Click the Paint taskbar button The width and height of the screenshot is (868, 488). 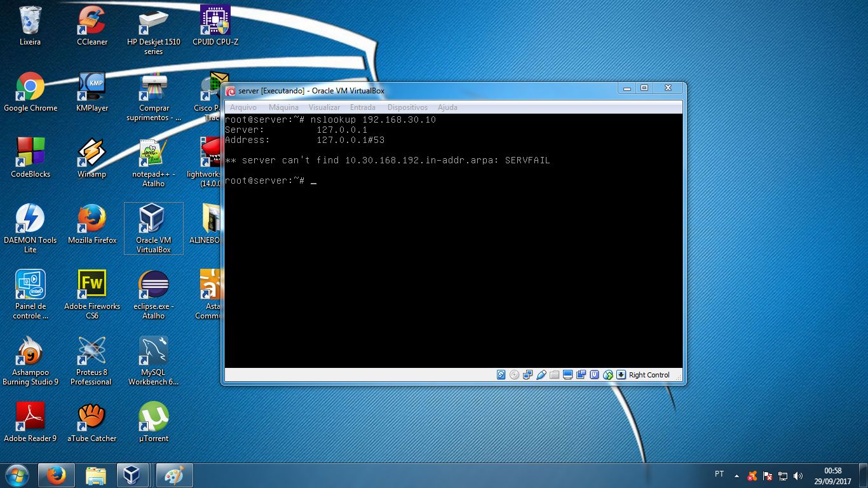pyautogui.click(x=173, y=475)
